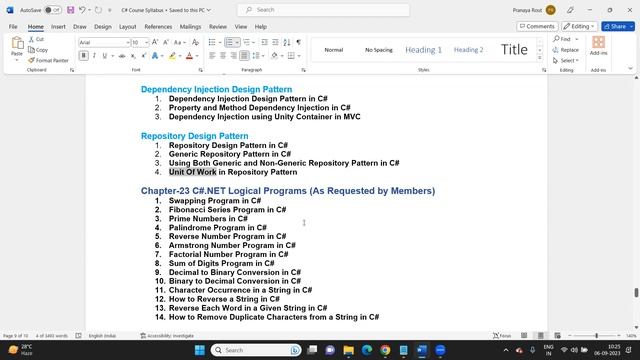Cut the selected text

(36, 39)
